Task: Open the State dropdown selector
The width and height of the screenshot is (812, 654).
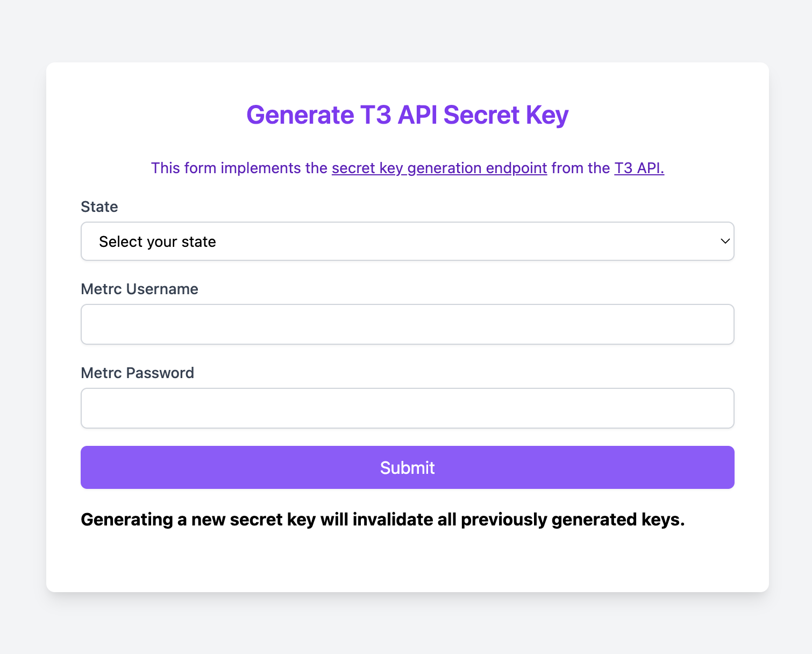Action: tap(407, 241)
